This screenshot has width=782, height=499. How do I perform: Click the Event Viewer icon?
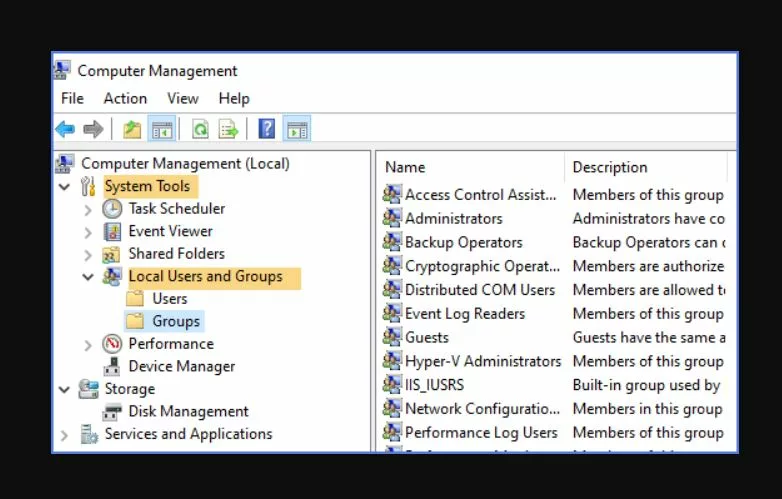click(112, 231)
